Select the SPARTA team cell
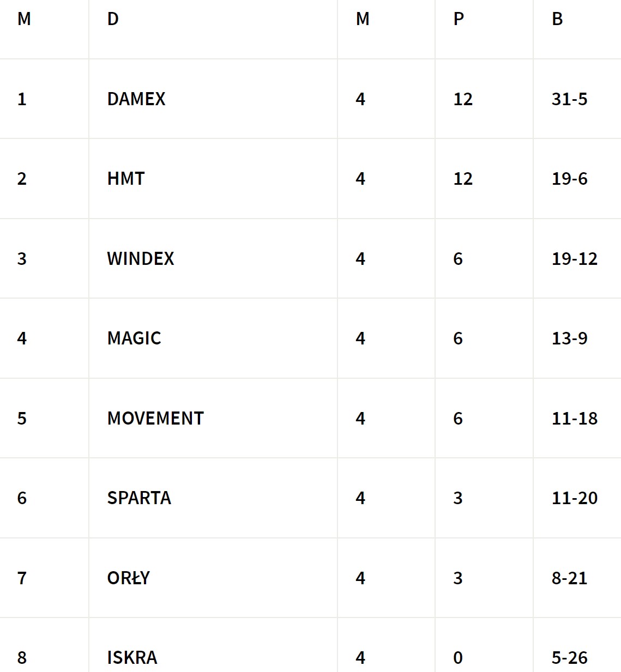Viewport: 621px width, 672px height. pos(139,498)
